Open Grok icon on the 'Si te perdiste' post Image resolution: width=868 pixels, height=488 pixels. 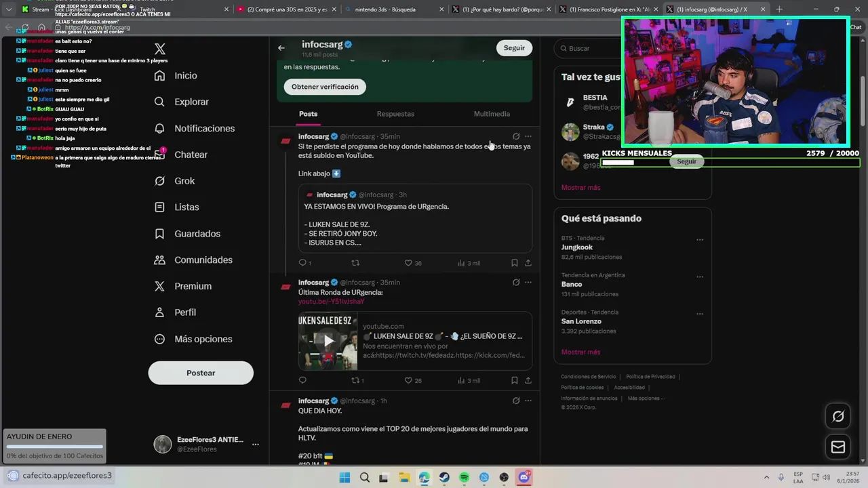click(x=516, y=136)
